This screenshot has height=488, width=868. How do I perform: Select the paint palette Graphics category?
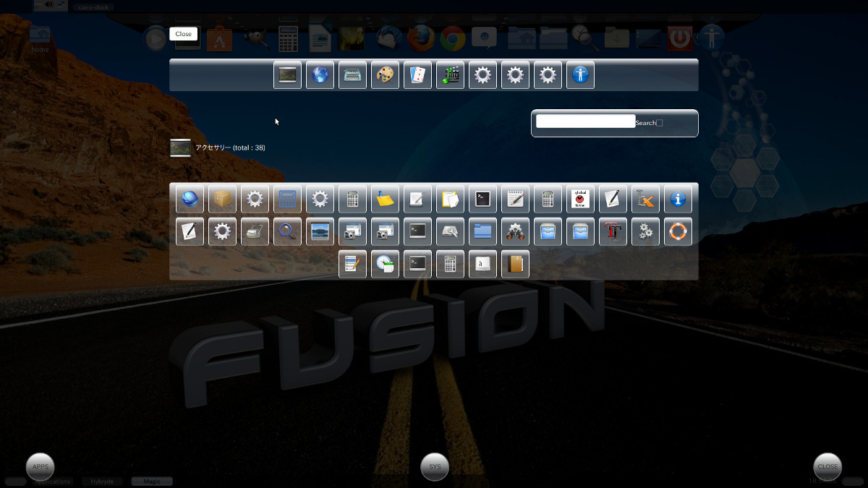[x=385, y=75]
